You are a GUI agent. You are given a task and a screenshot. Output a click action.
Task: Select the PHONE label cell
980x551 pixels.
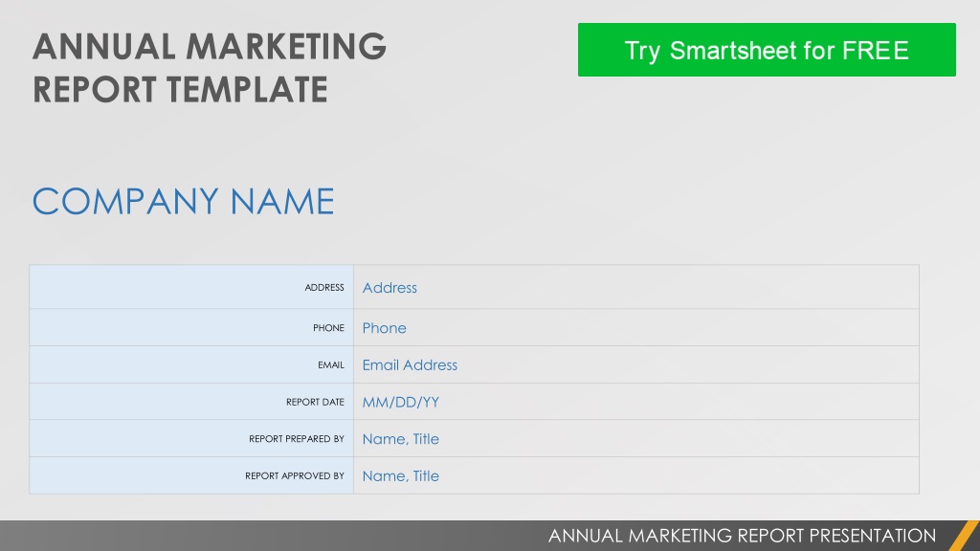191,327
